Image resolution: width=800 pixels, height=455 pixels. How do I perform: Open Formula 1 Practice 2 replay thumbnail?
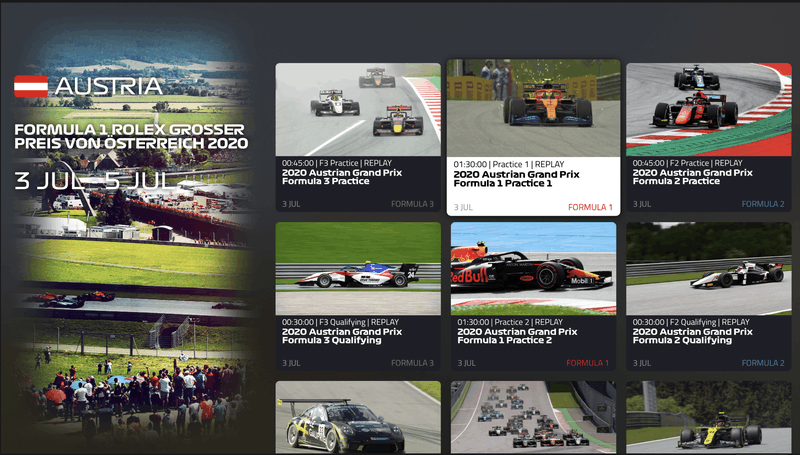coord(534,269)
